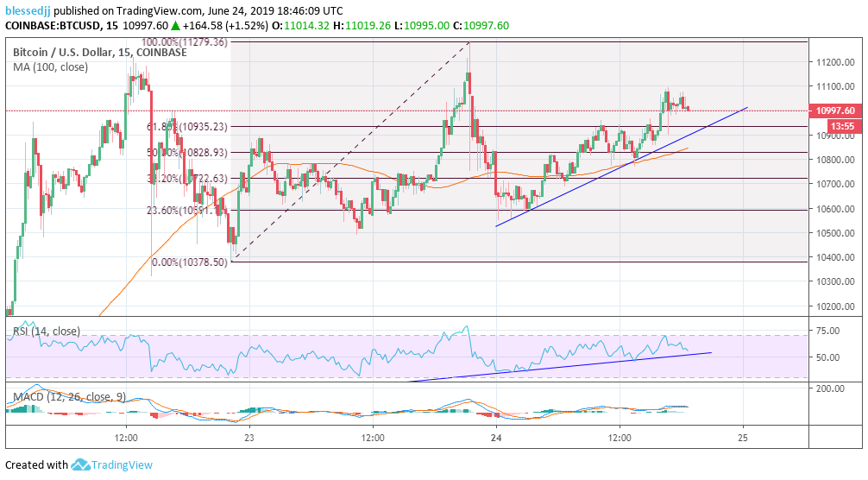The height and width of the screenshot is (480, 868).
Task: Click the 25 date label on time axis
Action: tap(743, 438)
